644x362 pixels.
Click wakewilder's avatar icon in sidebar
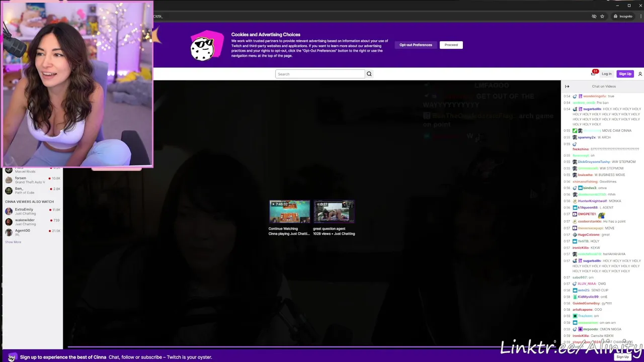pyautogui.click(x=9, y=222)
